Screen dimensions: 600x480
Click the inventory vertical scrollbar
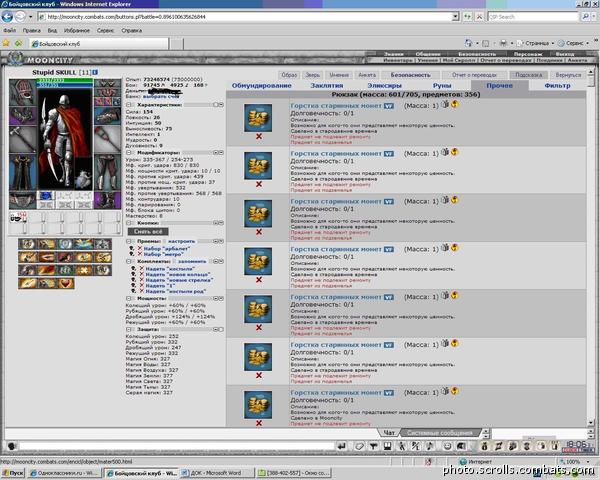coord(591,248)
